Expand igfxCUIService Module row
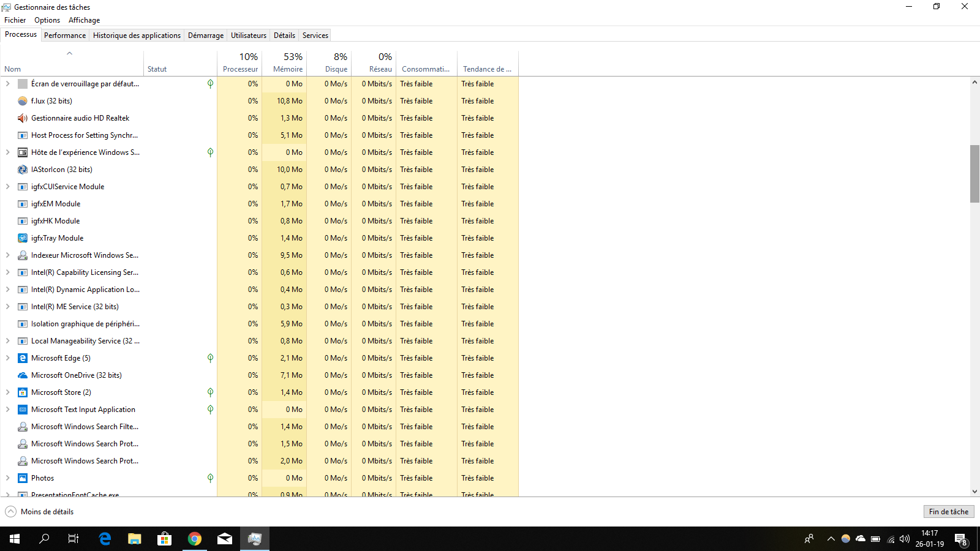The width and height of the screenshot is (980, 551). point(7,187)
